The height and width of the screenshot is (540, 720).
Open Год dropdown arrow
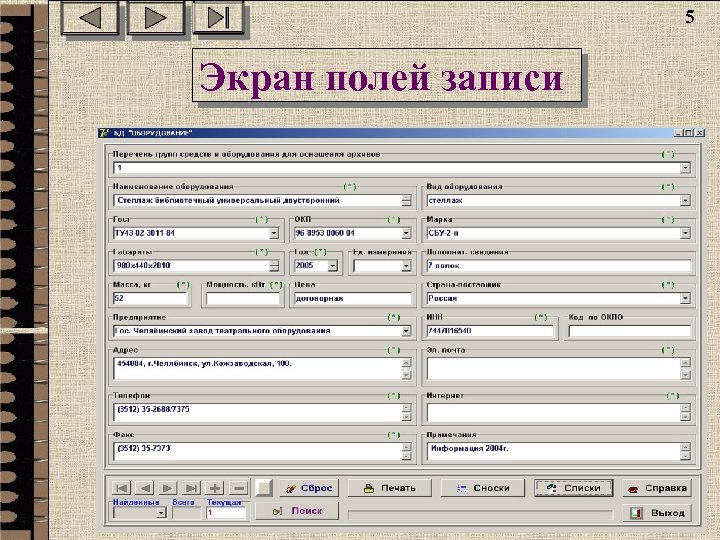point(332,266)
